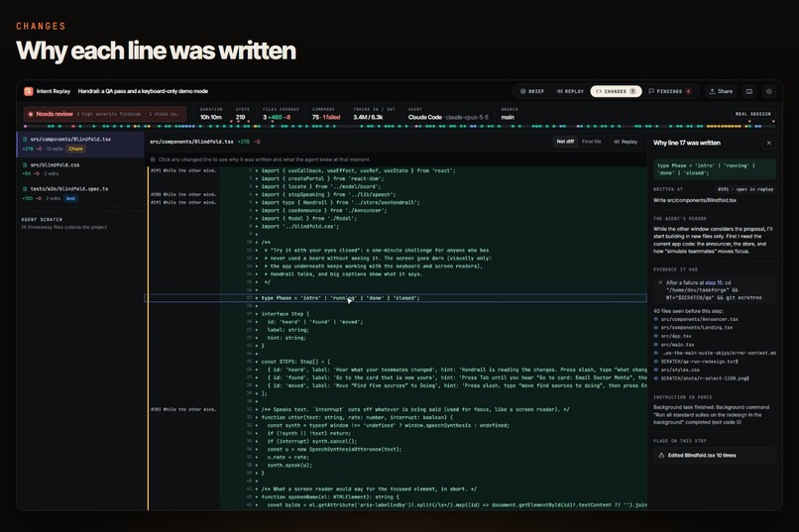Select code line 17 'type Phase'
This screenshot has width=799, height=532.
click(396, 298)
